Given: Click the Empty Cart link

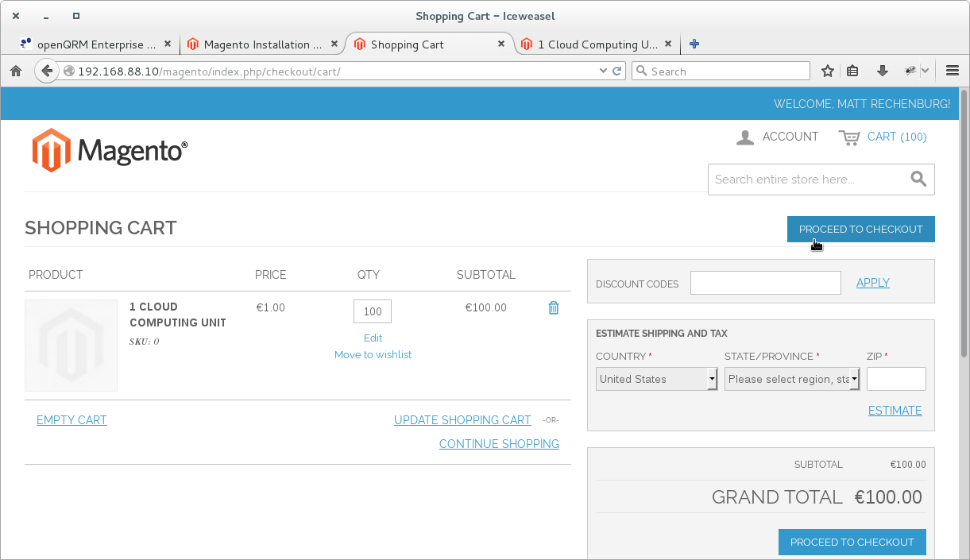Looking at the screenshot, I should 71,420.
